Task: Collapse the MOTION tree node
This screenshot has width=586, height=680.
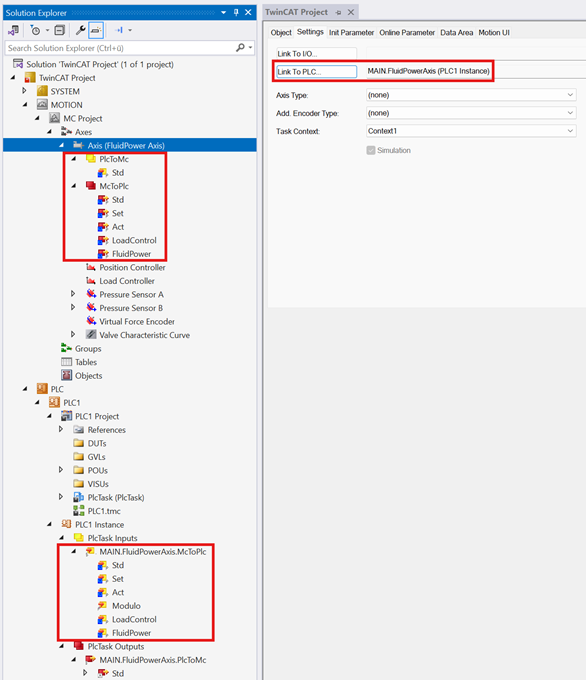Action: (x=25, y=105)
